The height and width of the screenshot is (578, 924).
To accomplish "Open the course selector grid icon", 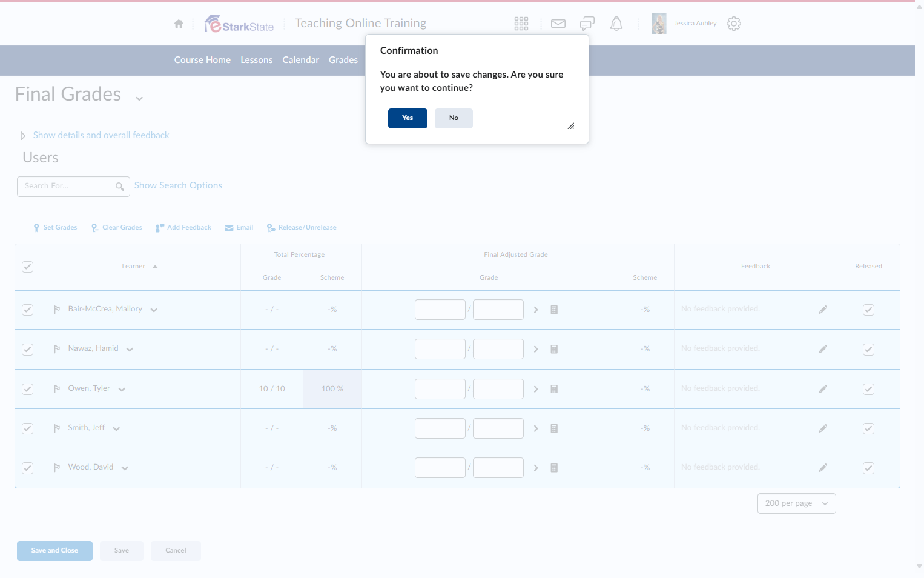I will click(521, 24).
